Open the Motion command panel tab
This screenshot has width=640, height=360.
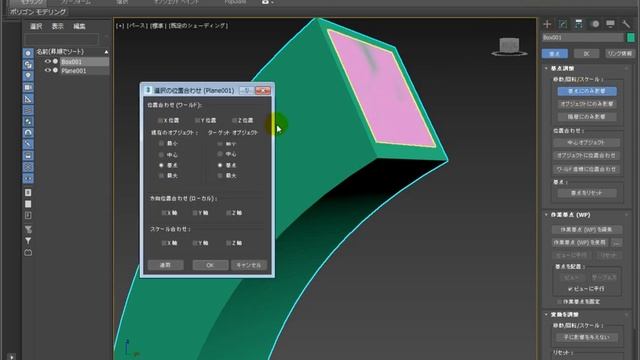coord(595,24)
